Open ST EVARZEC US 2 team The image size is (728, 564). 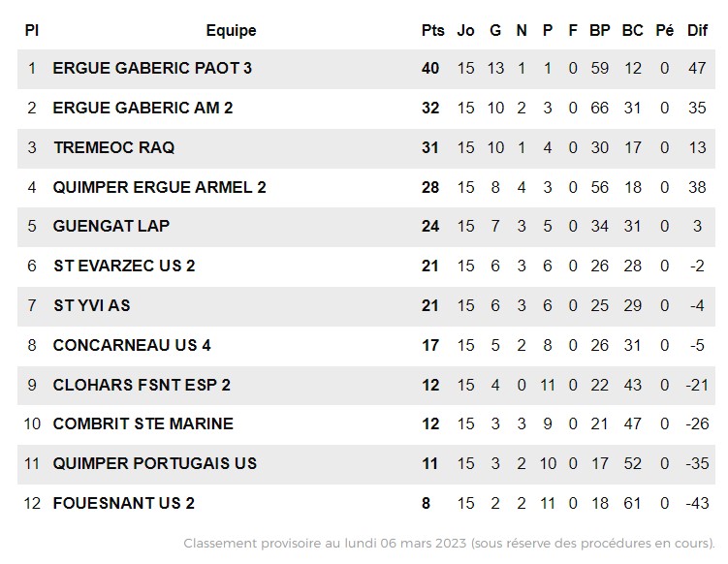[x=124, y=266]
